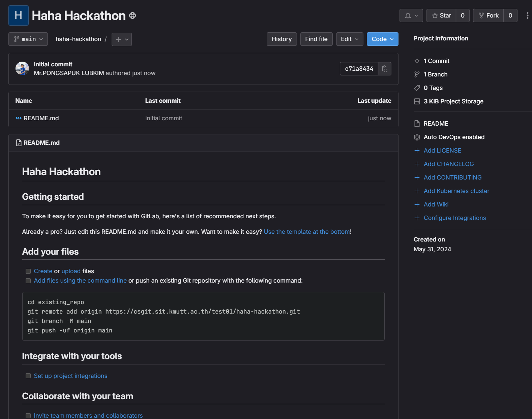Screen dimensions: 532x419
Task: Click plus icon beside Add Kubernetes cluster
Action: click(417, 191)
